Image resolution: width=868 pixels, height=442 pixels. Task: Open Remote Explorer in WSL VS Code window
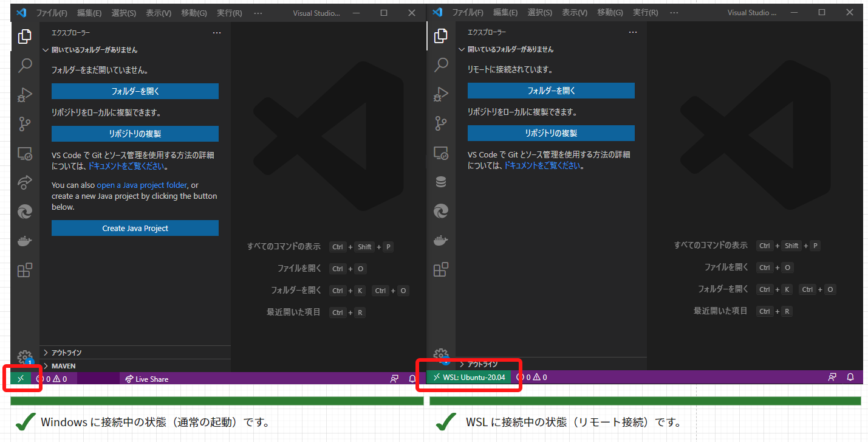pos(441,153)
